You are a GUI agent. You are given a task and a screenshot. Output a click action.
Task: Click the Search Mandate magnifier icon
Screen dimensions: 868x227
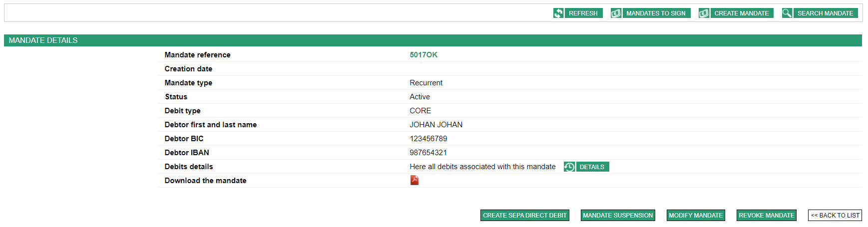[787, 13]
